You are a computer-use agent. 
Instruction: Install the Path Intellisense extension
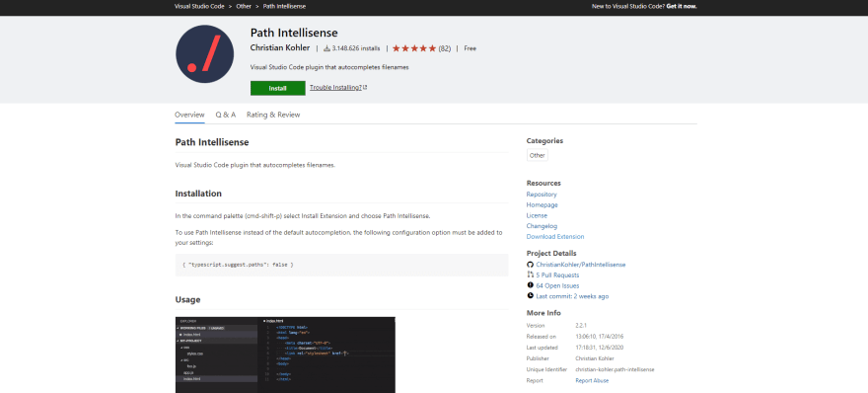click(x=278, y=88)
